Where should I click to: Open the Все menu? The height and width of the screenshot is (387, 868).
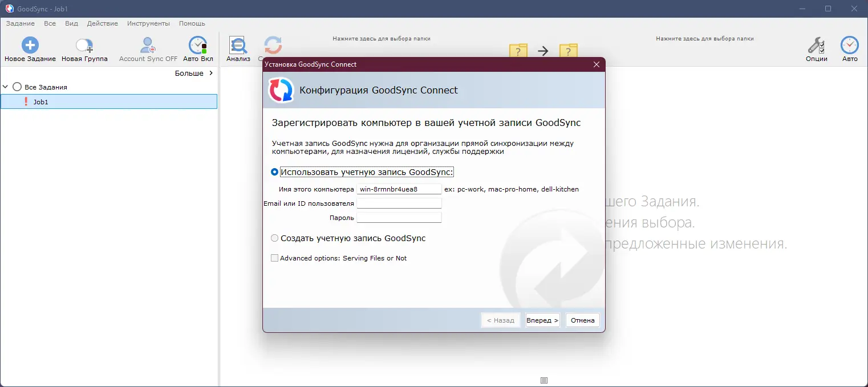click(x=50, y=23)
